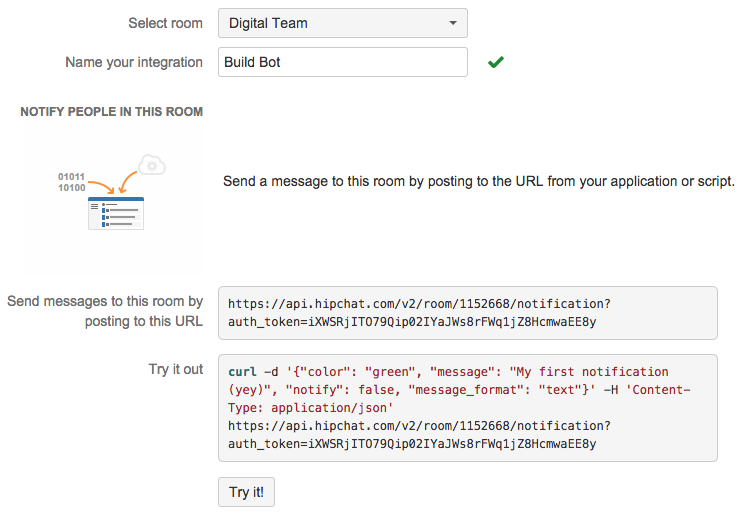The image size is (751, 517).
Task: Click the chat room window illustration
Action: [x=116, y=213]
